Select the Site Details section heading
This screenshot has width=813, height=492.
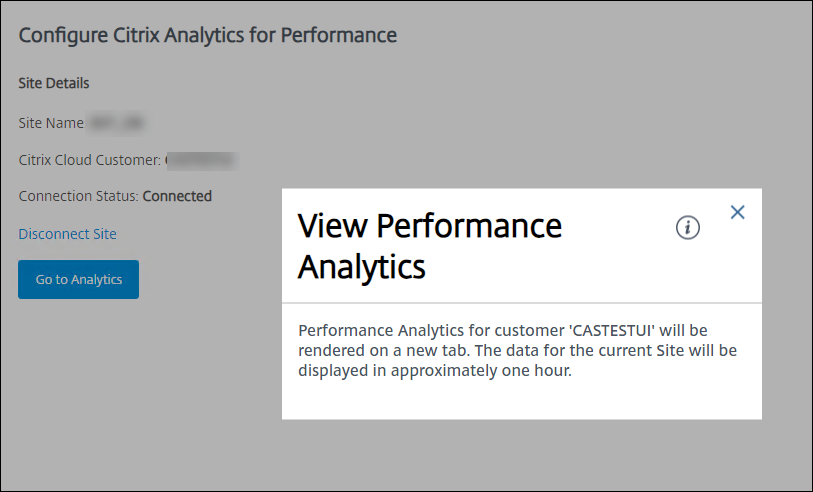coord(54,83)
